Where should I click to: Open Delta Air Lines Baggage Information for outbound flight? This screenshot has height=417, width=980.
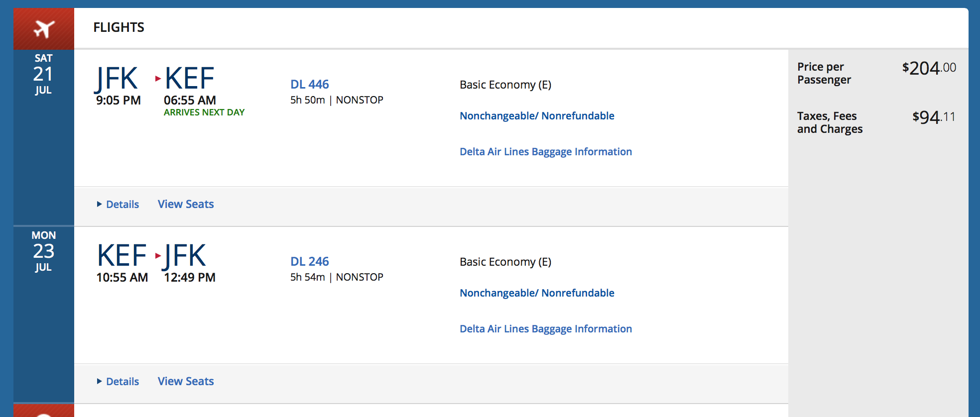click(x=546, y=151)
